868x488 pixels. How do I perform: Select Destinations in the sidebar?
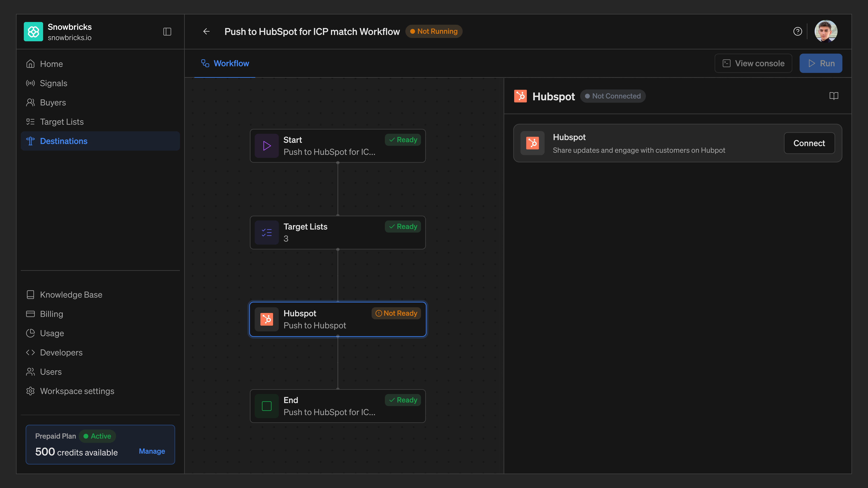[100, 141]
